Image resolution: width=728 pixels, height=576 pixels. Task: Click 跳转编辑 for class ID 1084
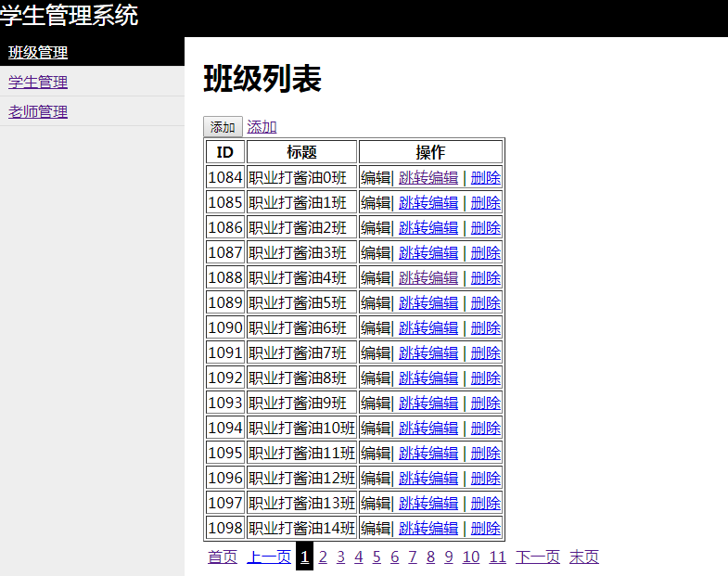pos(428,177)
